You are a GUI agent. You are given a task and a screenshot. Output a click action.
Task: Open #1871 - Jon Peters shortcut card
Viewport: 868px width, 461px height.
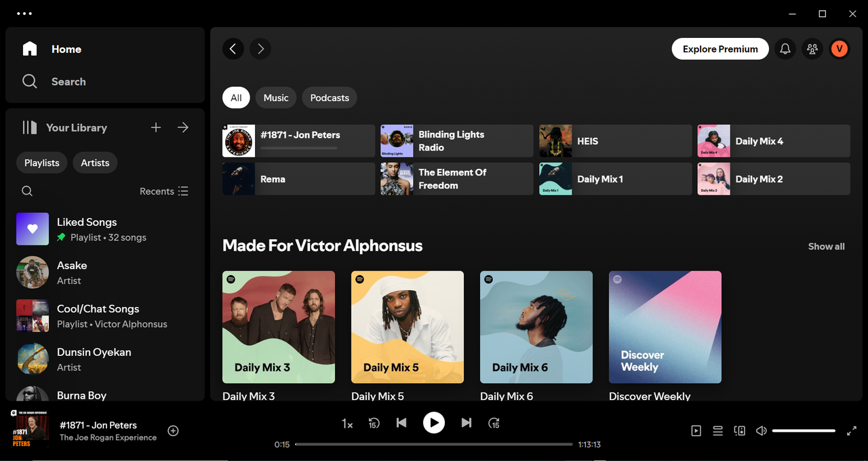pos(298,141)
